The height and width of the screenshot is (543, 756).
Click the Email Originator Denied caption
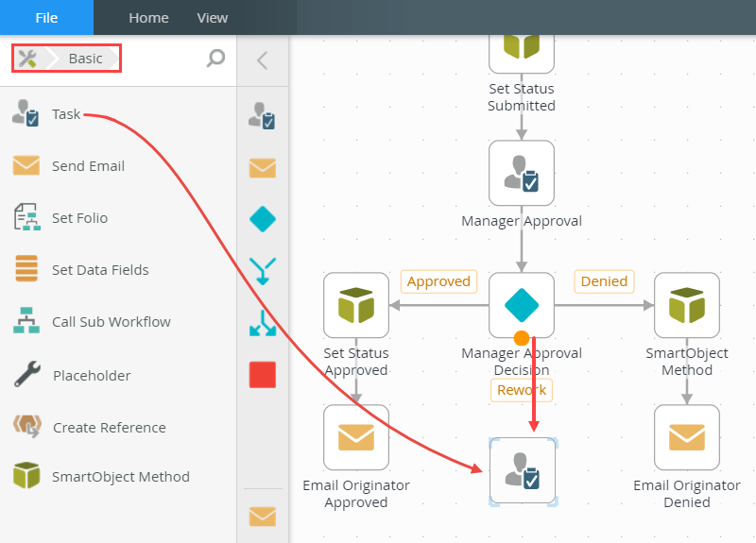coord(687,494)
